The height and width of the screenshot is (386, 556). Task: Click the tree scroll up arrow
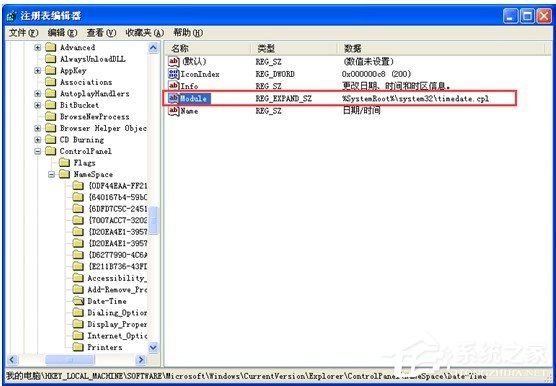point(154,48)
